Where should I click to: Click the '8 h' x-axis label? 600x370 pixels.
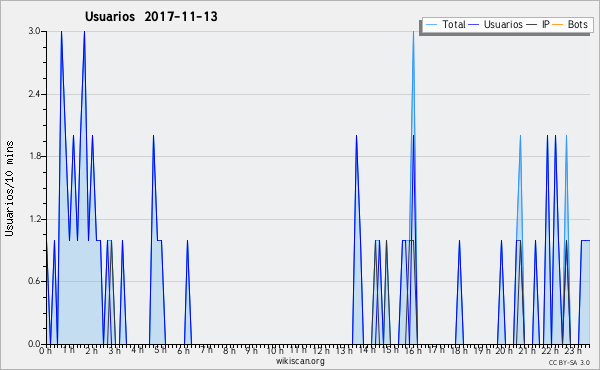[x=229, y=351]
